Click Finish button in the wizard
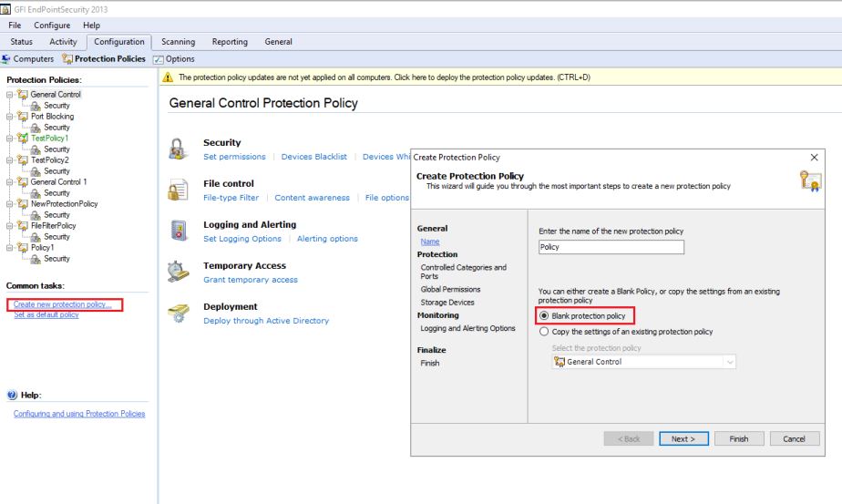842x504 pixels. (x=739, y=438)
